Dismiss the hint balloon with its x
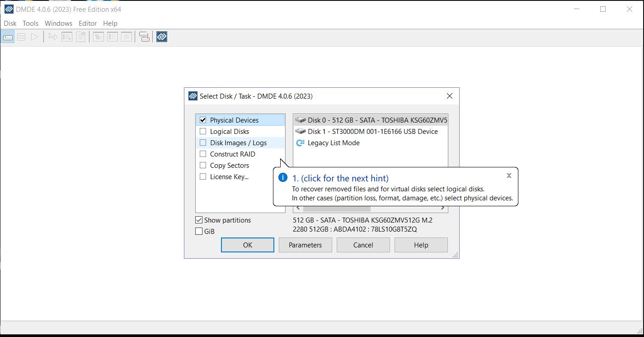Viewport: 644px width, 337px height. point(509,176)
